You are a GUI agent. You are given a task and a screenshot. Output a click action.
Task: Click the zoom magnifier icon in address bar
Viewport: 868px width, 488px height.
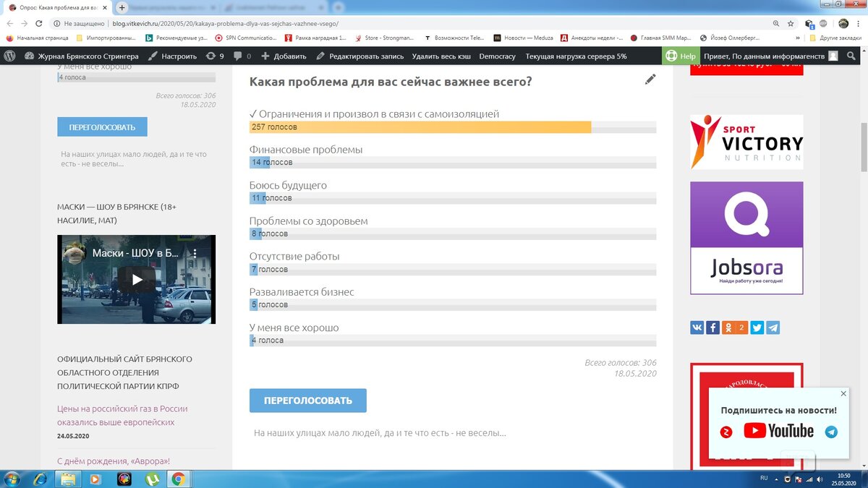click(x=776, y=23)
